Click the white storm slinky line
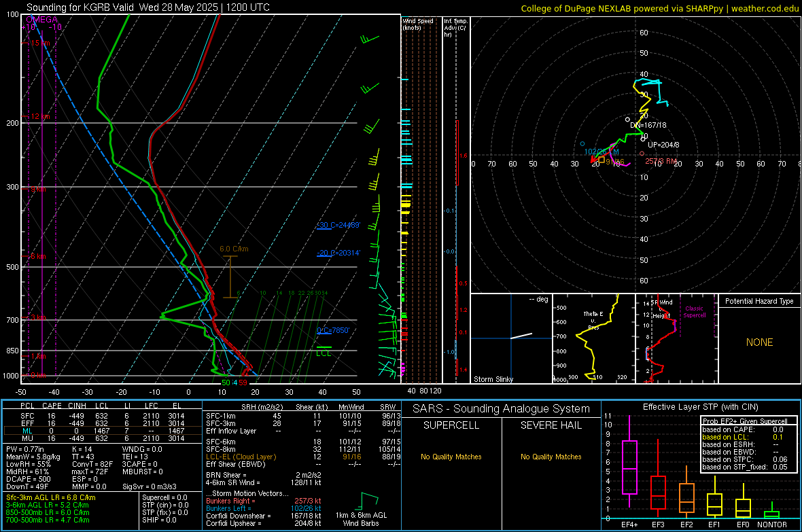 coord(521,336)
